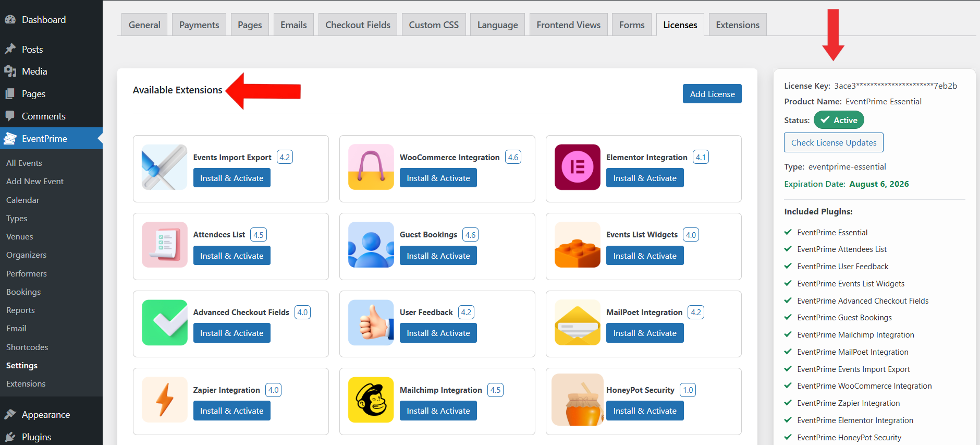Click the Zapier Integration lightning icon
Image resolution: width=980 pixels, height=445 pixels.
(164, 400)
